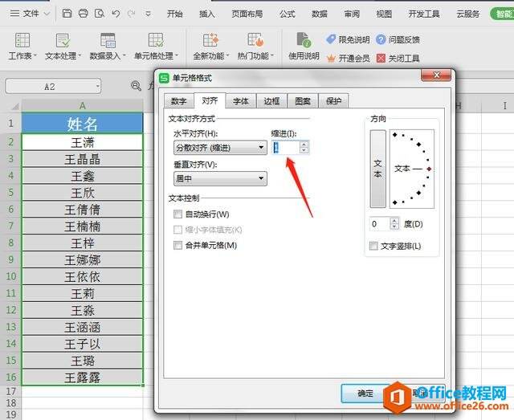Click the 确定 button
The width and height of the screenshot is (514, 420).
coord(365,393)
